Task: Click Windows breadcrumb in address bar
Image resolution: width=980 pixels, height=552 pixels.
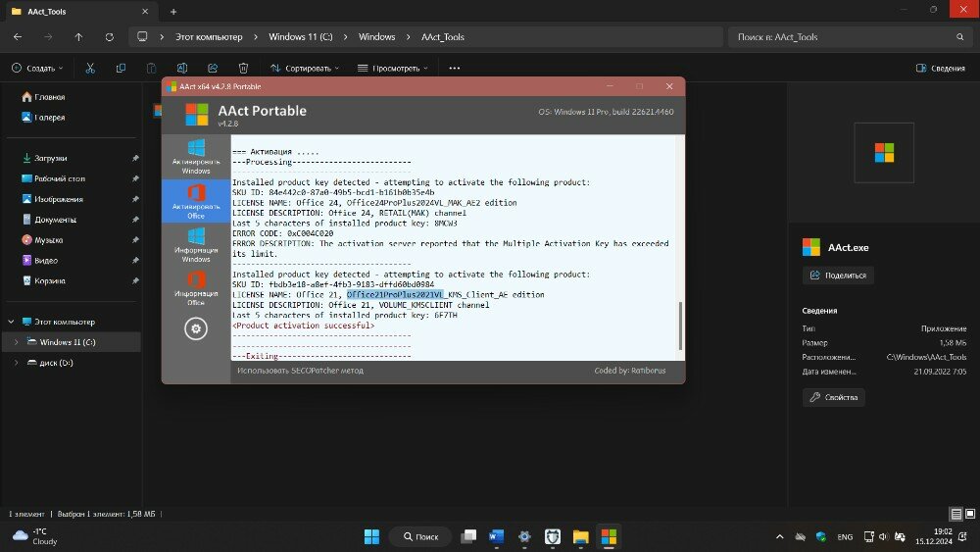Action: point(377,37)
